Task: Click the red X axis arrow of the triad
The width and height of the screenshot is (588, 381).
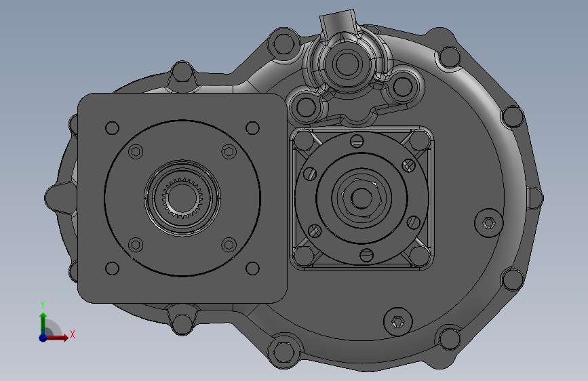Action: (x=56, y=338)
